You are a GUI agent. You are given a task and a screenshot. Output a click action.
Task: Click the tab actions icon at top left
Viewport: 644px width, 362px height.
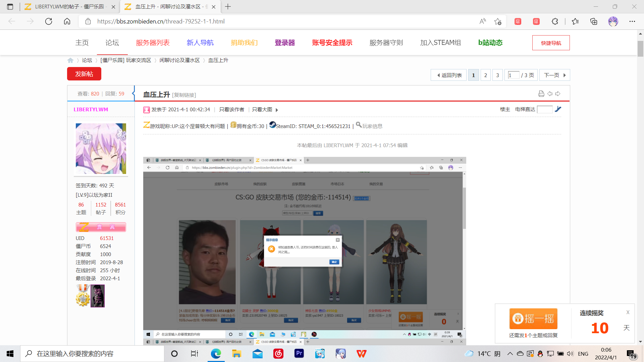[x=10, y=7]
